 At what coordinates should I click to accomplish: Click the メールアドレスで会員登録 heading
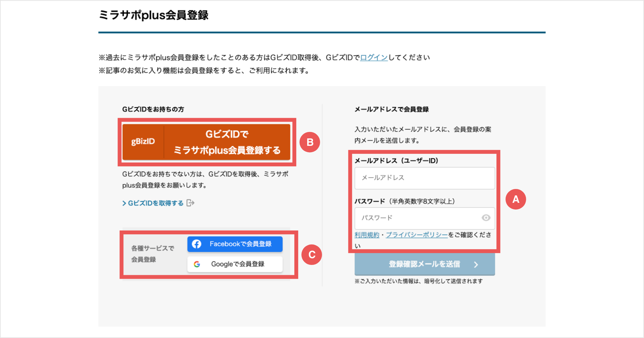coord(392,109)
